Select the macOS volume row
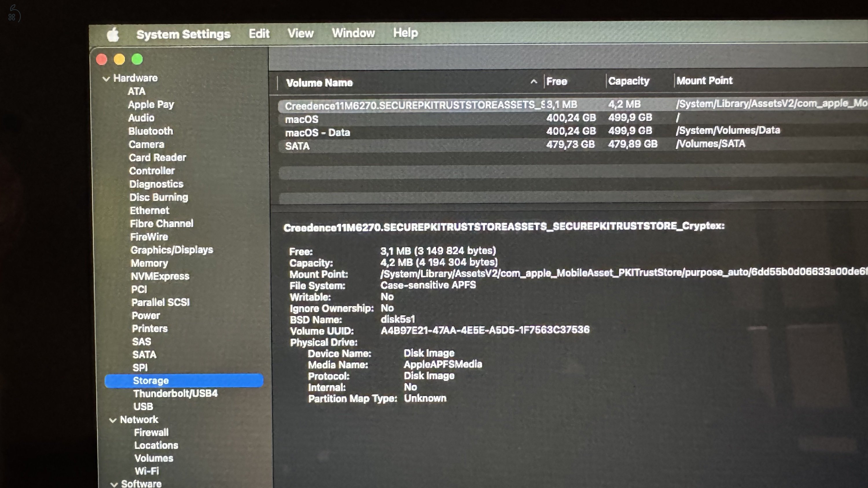The width and height of the screenshot is (868, 488). pos(573,118)
